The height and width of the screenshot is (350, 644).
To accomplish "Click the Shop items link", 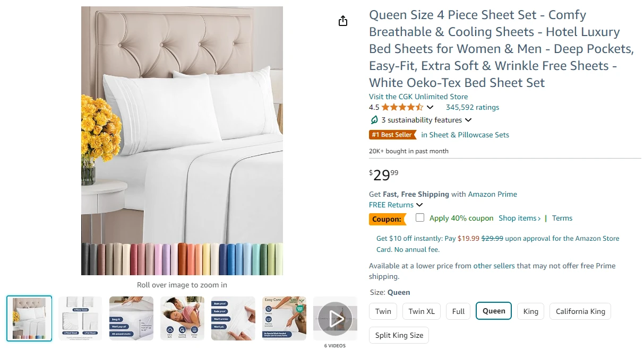I will coord(519,218).
